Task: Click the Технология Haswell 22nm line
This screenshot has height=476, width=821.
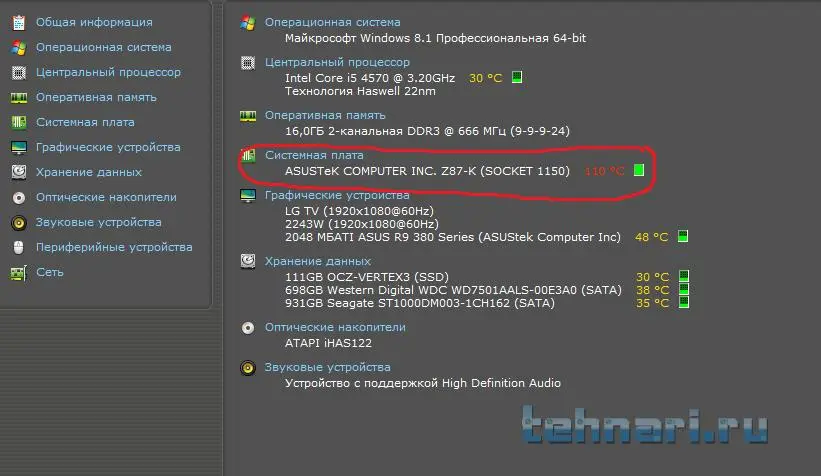Action: [x=360, y=91]
